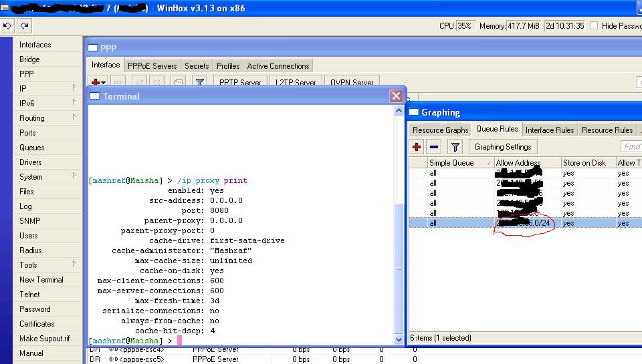Select the first 'all' queue rule row
This screenshot has width=642, height=364.
click(x=526, y=173)
